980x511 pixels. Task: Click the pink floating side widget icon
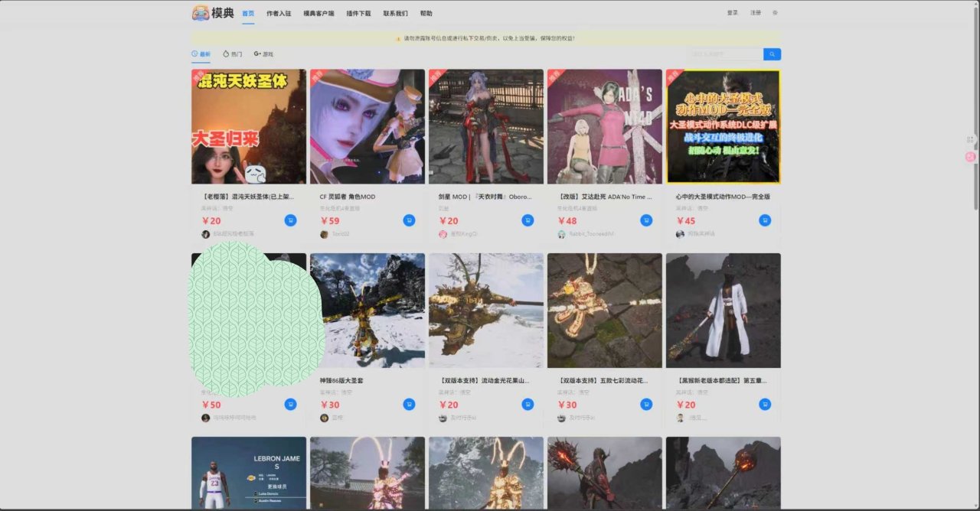click(x=971, y=156)
